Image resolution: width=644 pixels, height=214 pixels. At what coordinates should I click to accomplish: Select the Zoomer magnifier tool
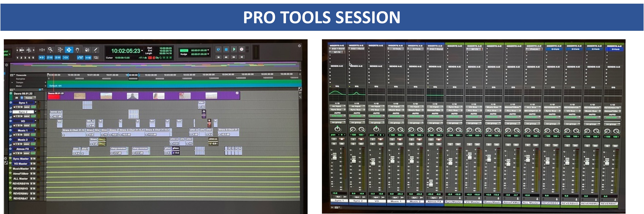click(50, 50)
